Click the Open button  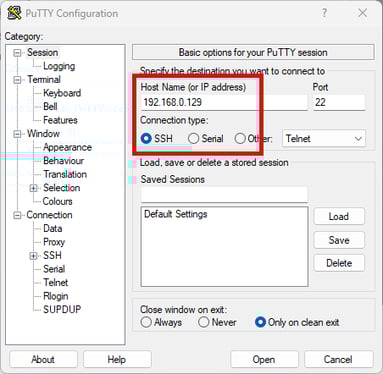pyautogui.click(x=264, y=359)
